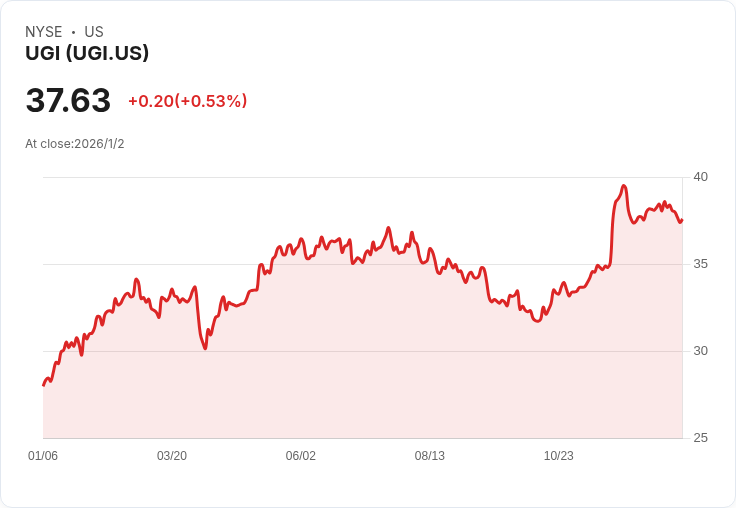Image resolution: width=736 pixels, height=508 pixels.
Task: Click the 40 price axis label
Action: pyautogui.click(x=700, y=177)
